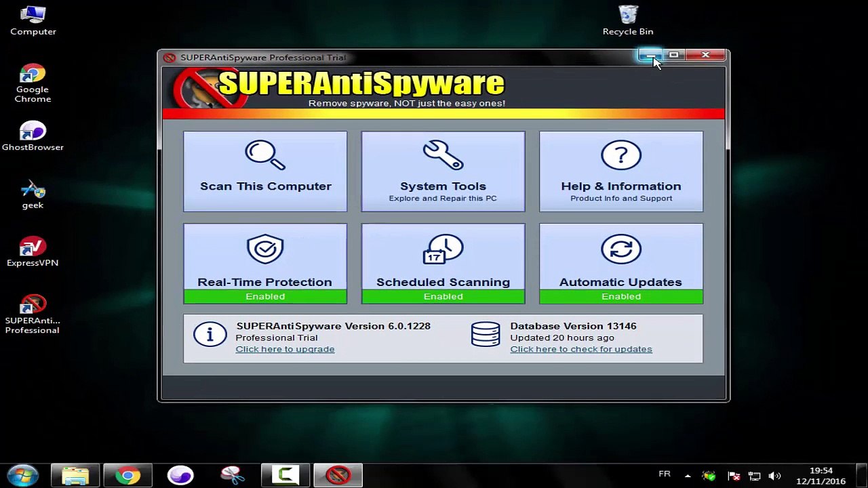Click the FR language indicator

(665, 474)
